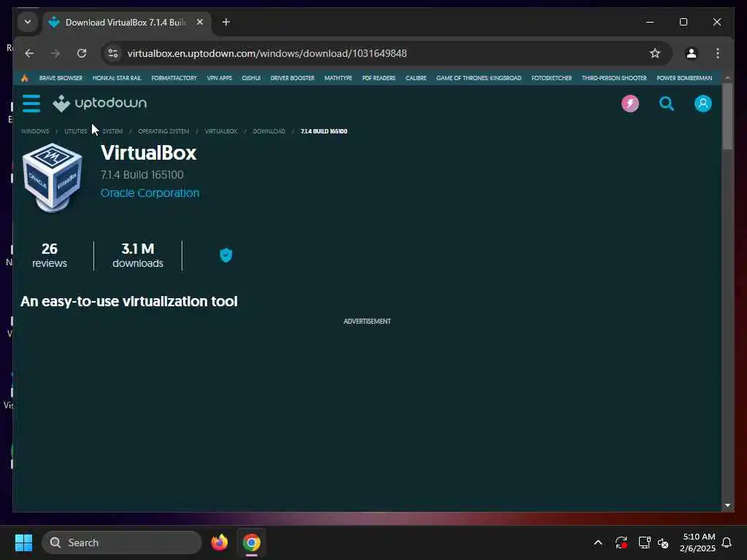Open the Oracle Corporation developer link
Image resolution: width=747 pixels, height=560 pixels.
[150, 192]
